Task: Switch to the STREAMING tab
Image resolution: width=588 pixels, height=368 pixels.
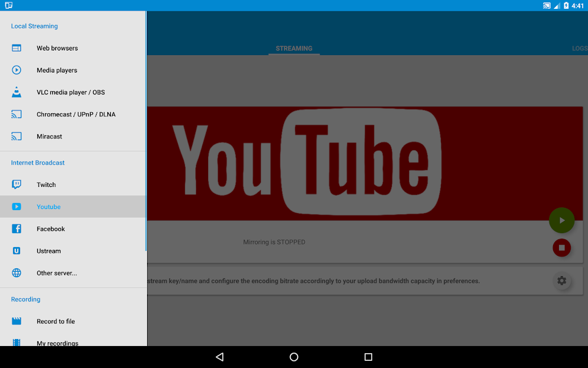Action: click(294, 48)
